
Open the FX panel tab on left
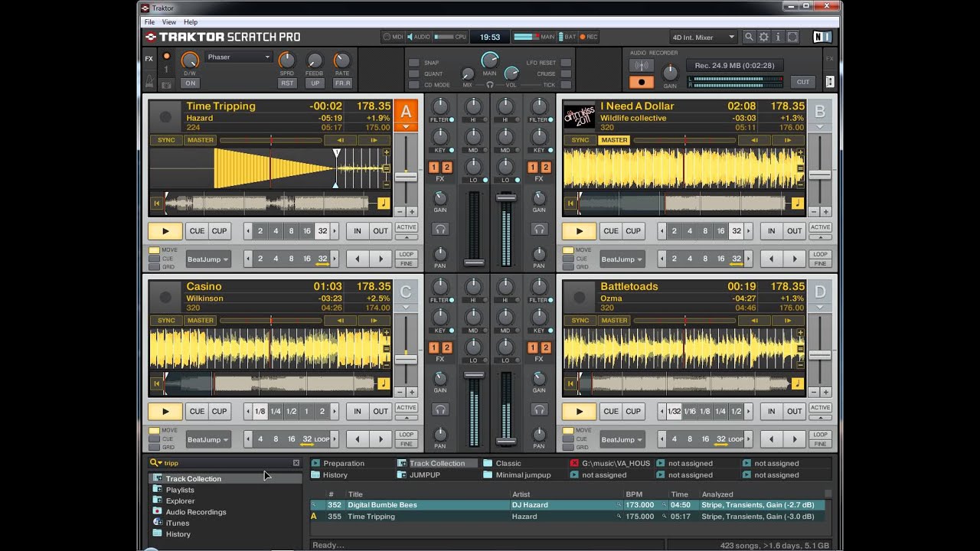(149, 58)
